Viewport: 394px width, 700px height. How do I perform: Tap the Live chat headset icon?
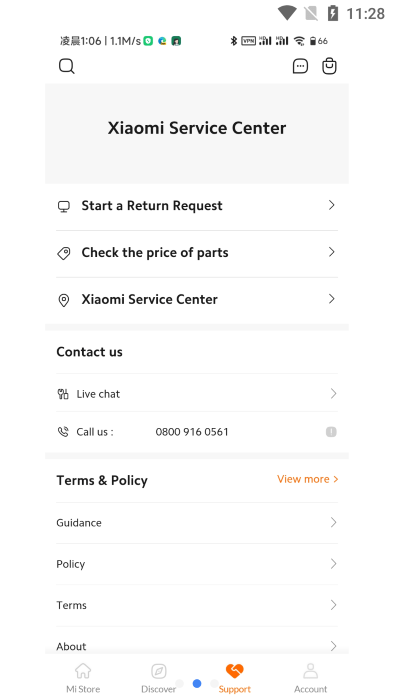pos(63,394)
